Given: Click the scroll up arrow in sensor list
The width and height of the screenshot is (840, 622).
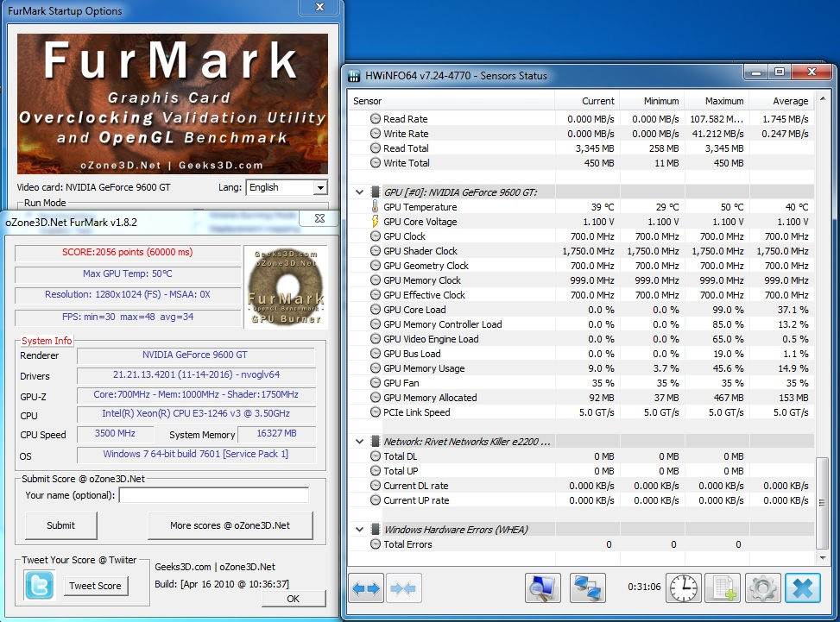Looking at the screenshot, I should 823,99.
